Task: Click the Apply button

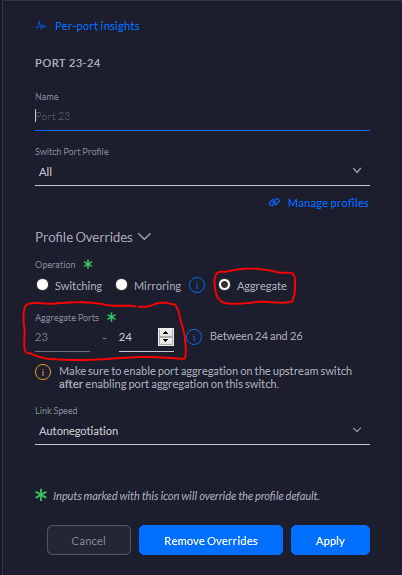Action: [330, 540]
